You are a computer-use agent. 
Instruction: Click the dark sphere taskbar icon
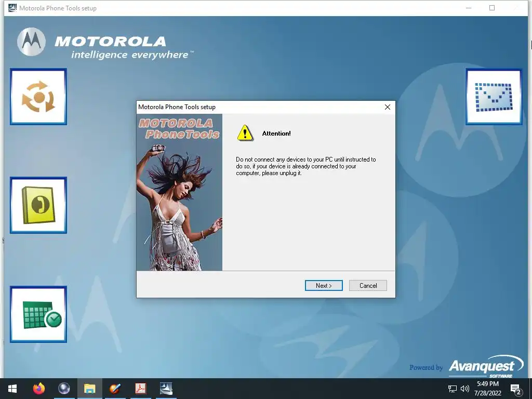64,389
